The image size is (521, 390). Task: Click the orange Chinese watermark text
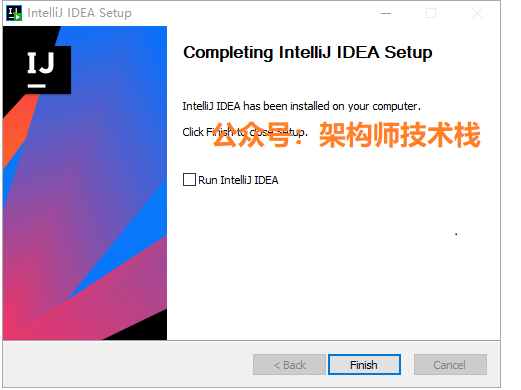pyautogui.click(x=347, y=135)
